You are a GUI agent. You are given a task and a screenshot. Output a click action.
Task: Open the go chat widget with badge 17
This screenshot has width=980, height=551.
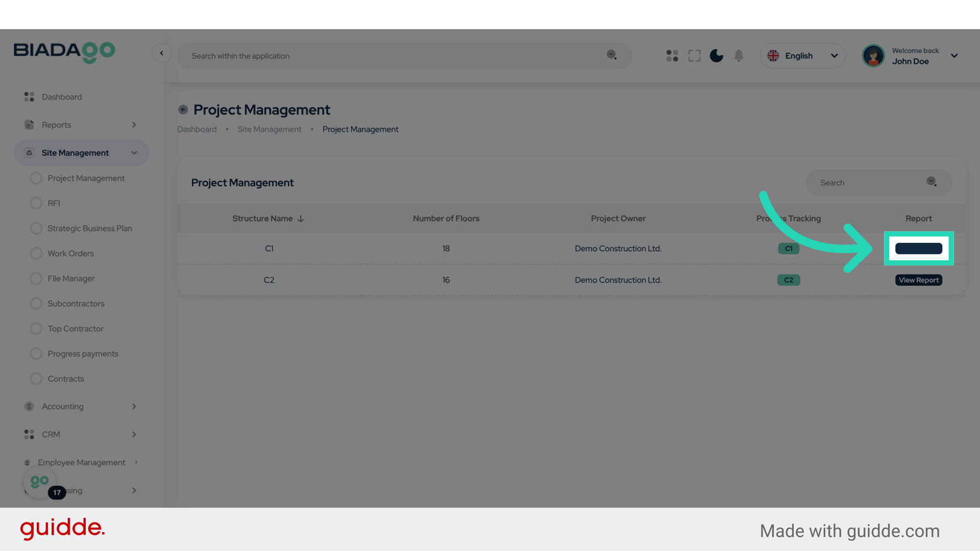pyautogui.click(x=40, y=482)
